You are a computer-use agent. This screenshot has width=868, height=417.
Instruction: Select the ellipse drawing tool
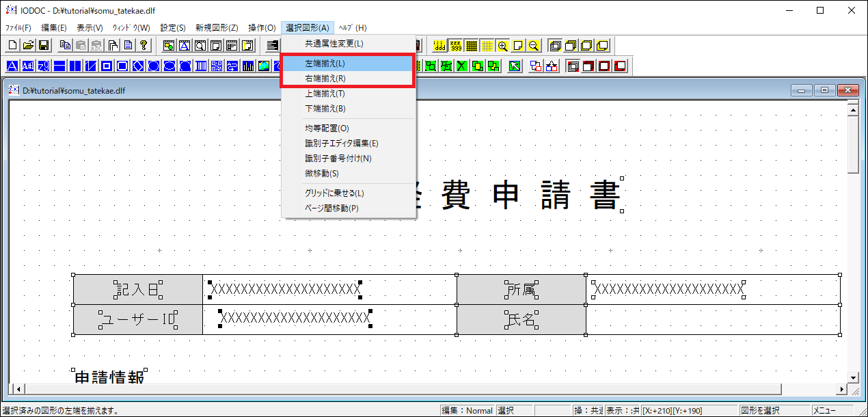(169, 66)
